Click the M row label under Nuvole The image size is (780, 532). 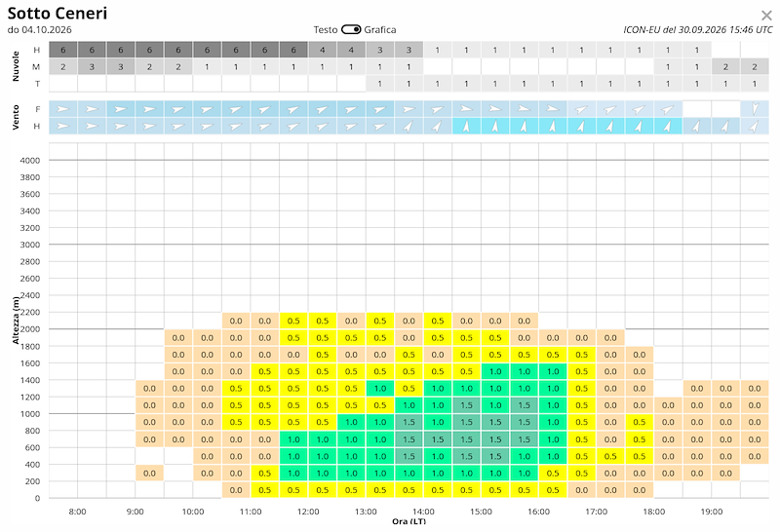click(x=36, y=66)
